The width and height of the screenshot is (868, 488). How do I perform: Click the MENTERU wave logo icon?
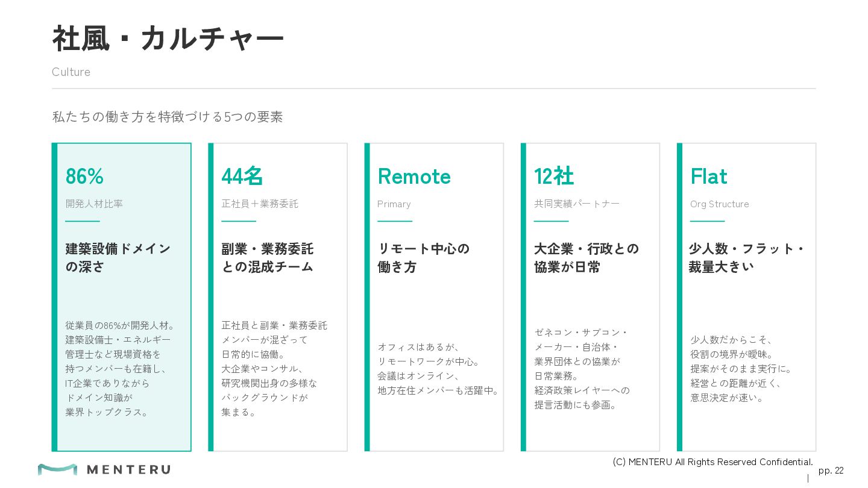(x=57, y=469)
